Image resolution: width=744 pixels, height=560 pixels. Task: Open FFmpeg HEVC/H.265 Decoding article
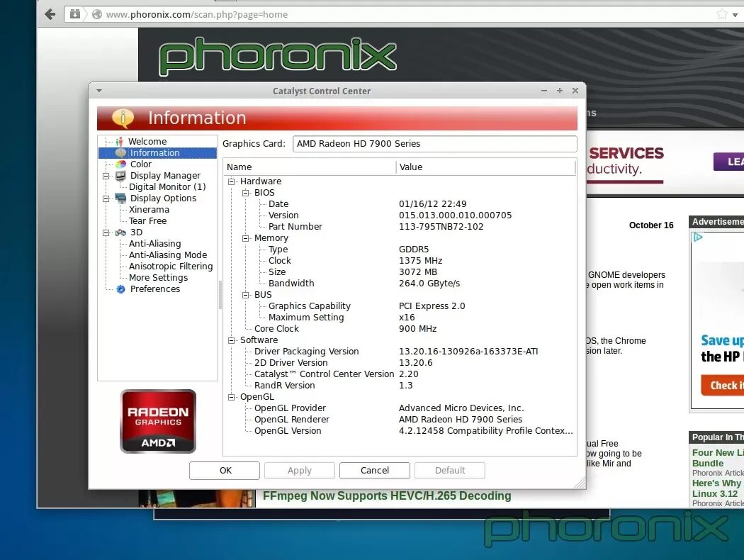(387, 496)
